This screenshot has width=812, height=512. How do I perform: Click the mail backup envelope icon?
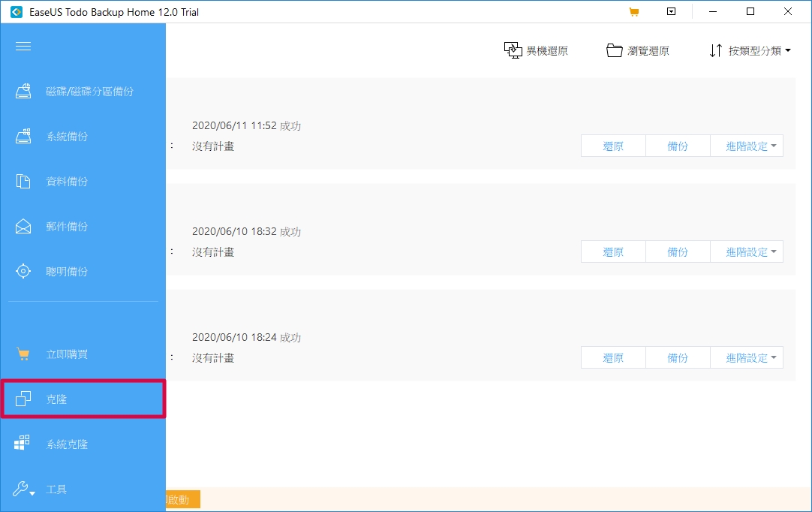(23, 227)
